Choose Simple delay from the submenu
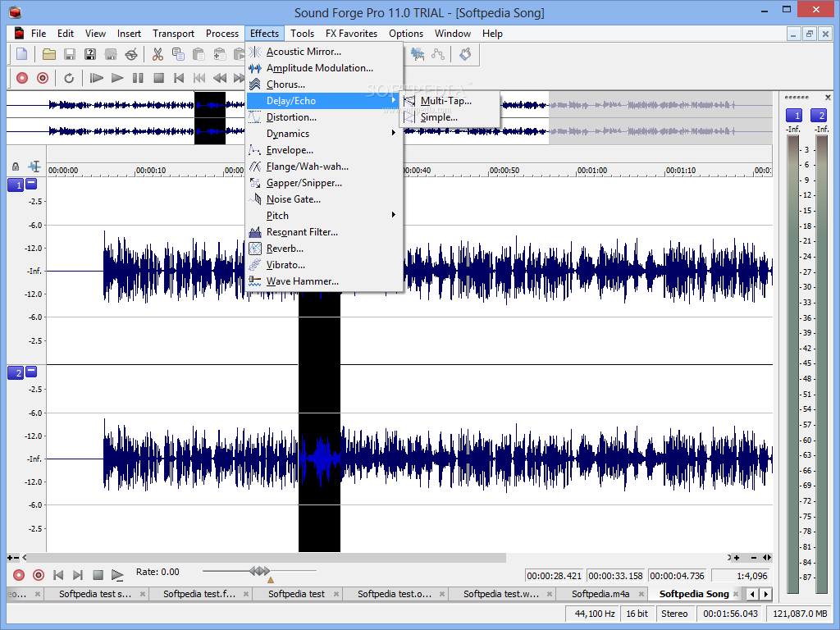The image size is (840, 630). coord(450,117)
